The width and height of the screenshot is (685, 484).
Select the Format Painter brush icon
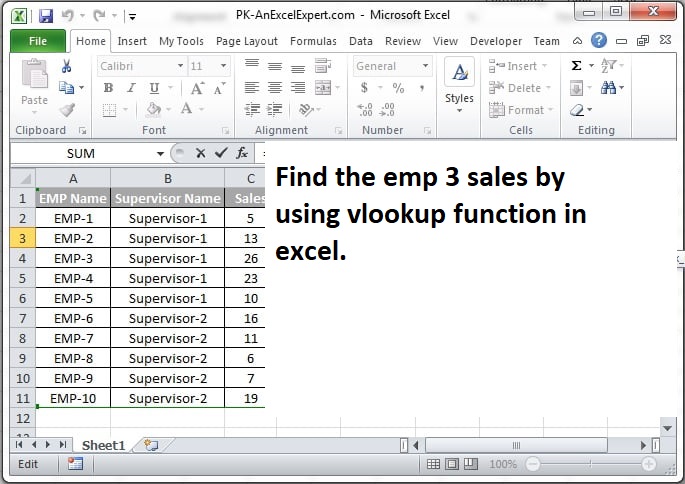(66, 110)
